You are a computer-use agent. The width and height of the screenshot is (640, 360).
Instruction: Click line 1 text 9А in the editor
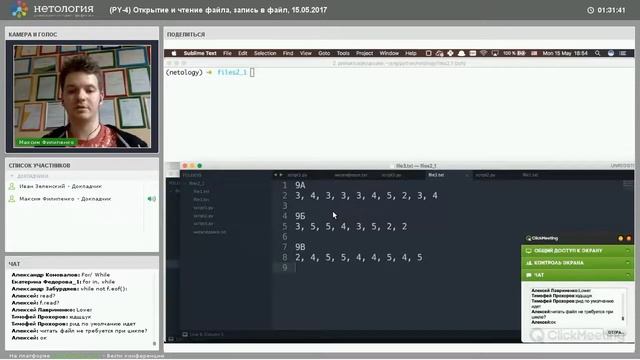tap(300, 185)
